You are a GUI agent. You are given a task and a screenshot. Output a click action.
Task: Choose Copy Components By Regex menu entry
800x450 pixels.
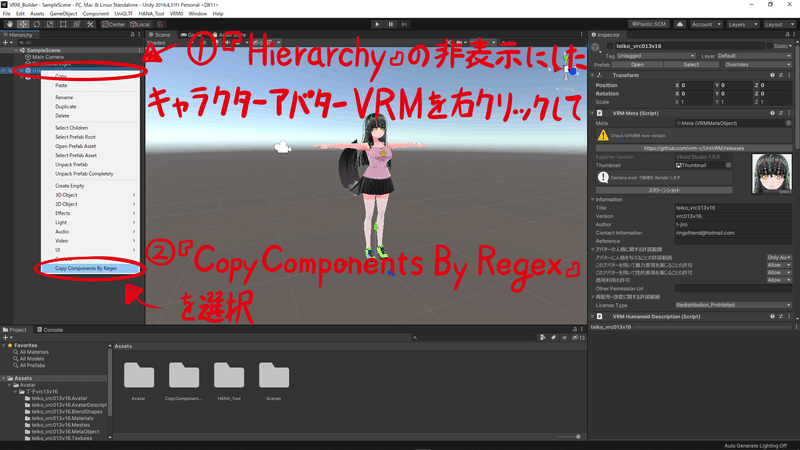point(90,268)
